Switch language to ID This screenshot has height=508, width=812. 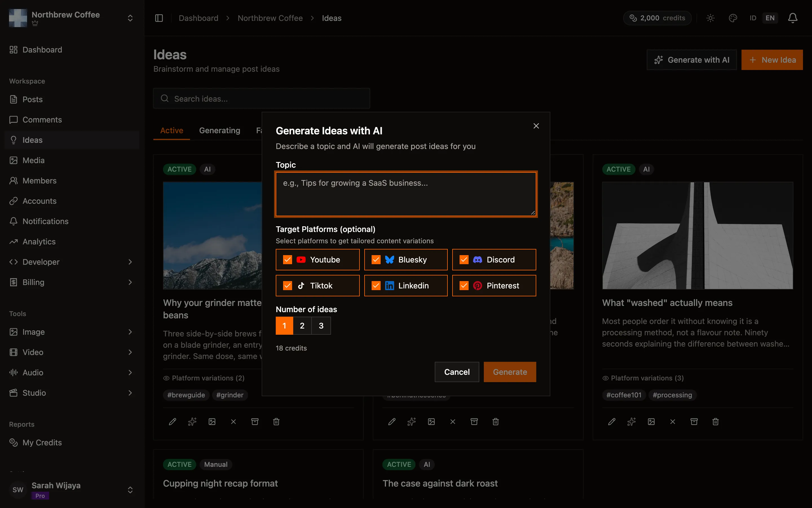(753, 18)
